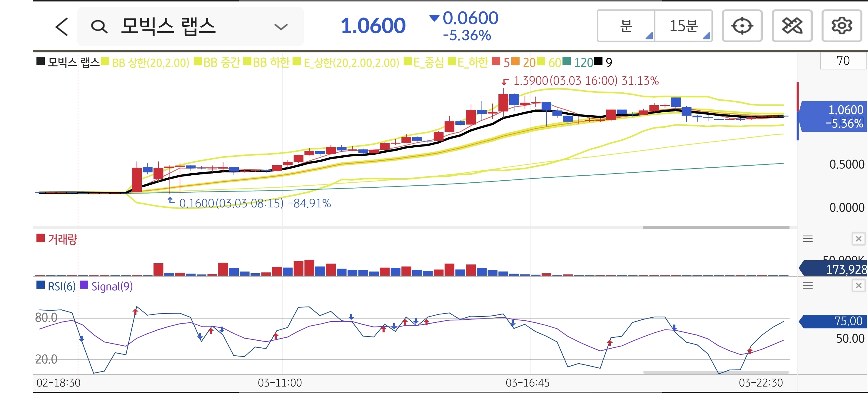Open chart settings gear icon

coord(842,26)
